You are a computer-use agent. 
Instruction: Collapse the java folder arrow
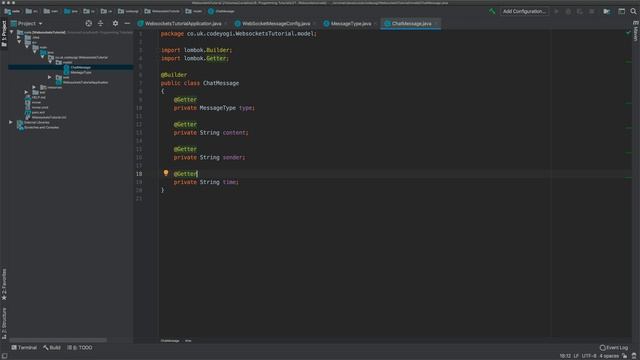(x=35, y=52)
